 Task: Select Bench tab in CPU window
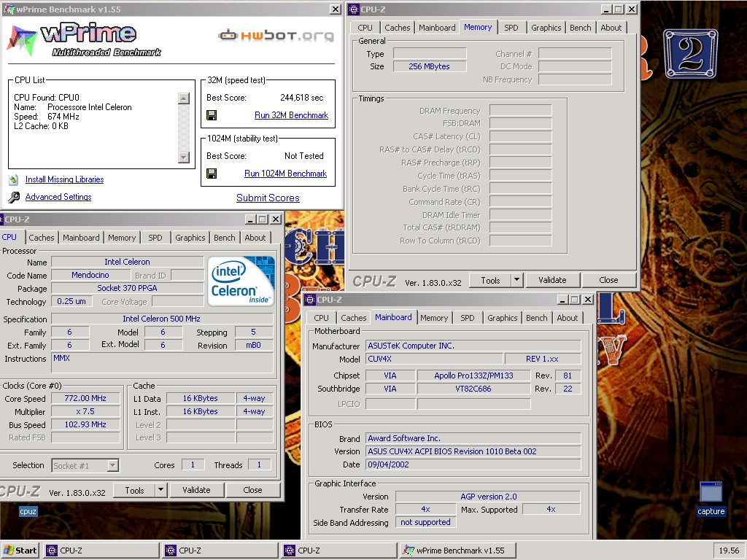click(225, 238)
